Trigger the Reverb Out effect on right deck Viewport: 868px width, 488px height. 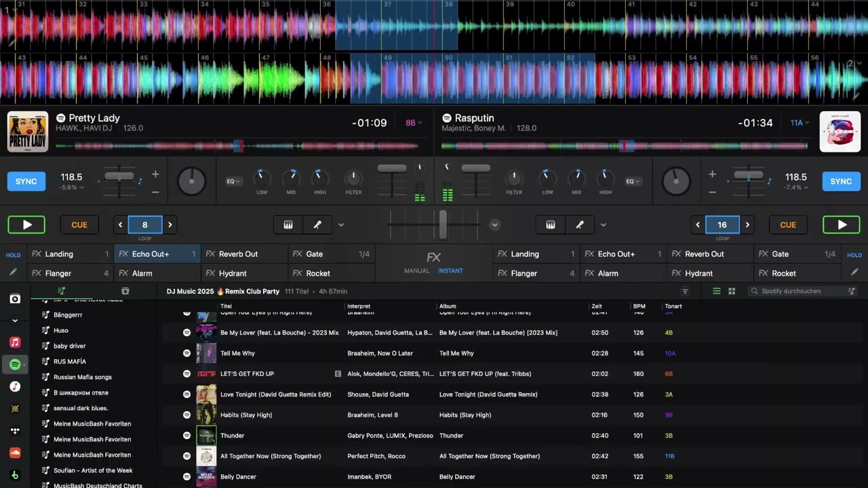710,254
